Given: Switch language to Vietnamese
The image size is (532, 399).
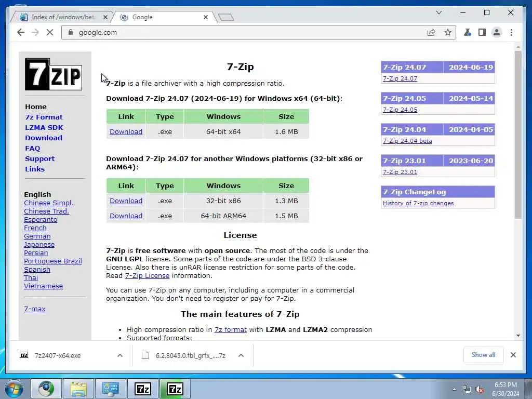Looking at the screenshot, I should click(x=44, y=286).
